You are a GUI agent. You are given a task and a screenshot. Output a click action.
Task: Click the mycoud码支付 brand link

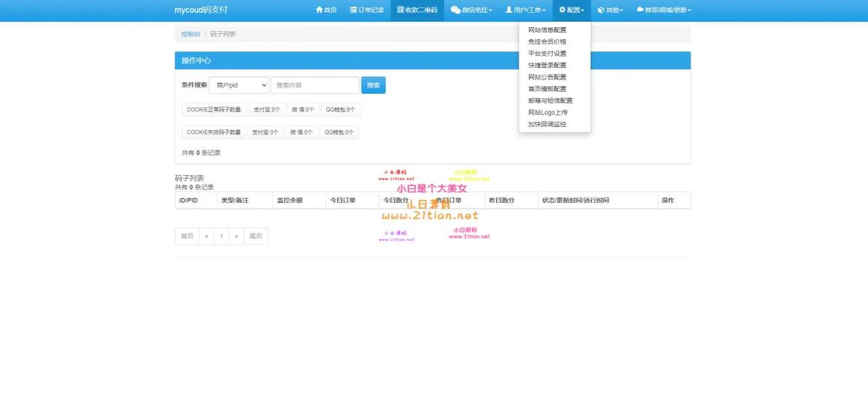point(201,10)
